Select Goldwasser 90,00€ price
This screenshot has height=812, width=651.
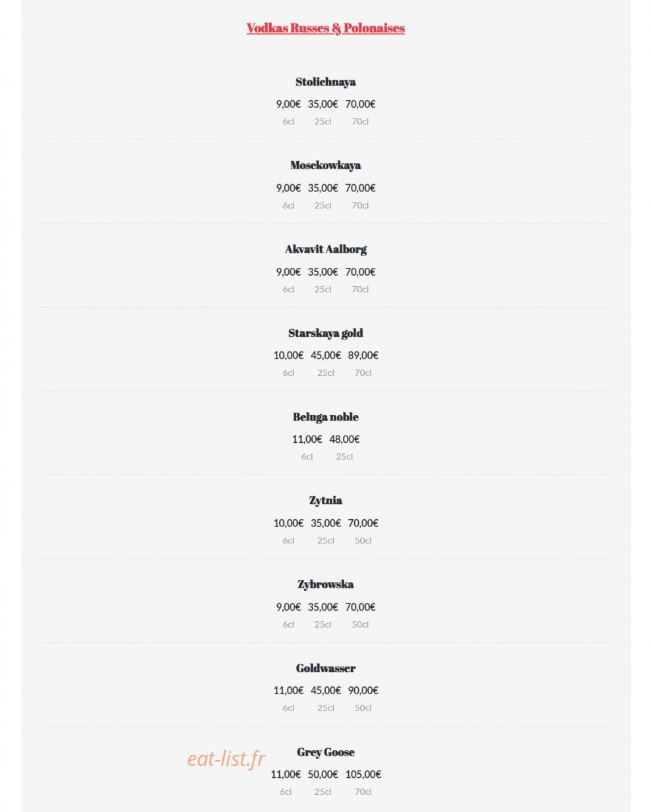363,690
